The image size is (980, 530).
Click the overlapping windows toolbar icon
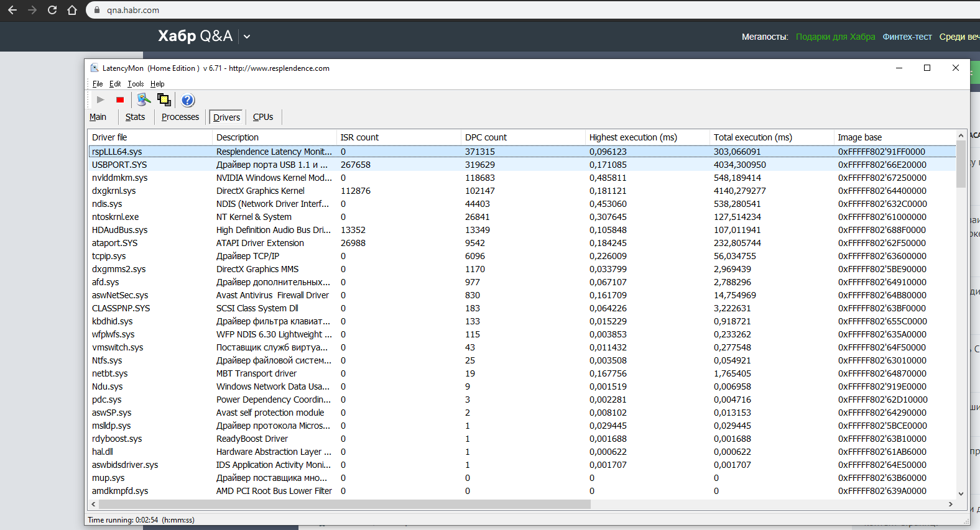click(x=164, y=99)
